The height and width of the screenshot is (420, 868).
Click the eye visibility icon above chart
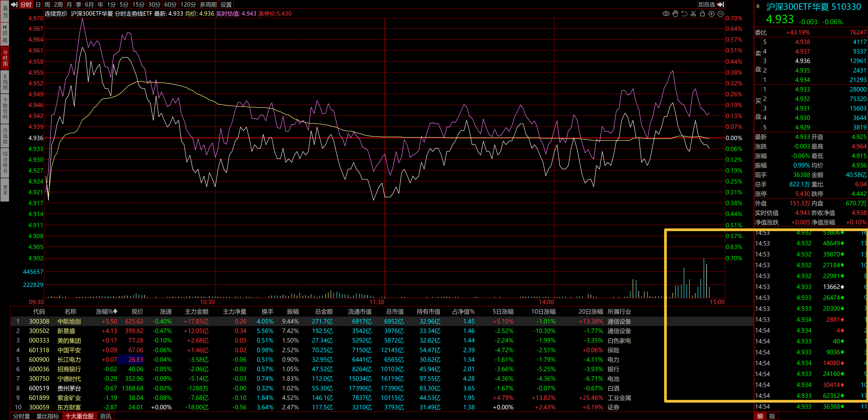coord(666,14)
